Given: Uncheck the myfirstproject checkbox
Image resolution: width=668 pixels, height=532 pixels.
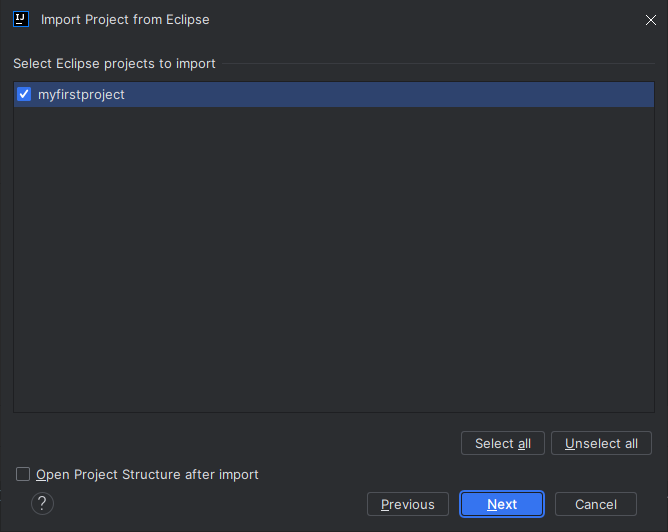Looking at the screenshot, I should [x=24, y=94].
